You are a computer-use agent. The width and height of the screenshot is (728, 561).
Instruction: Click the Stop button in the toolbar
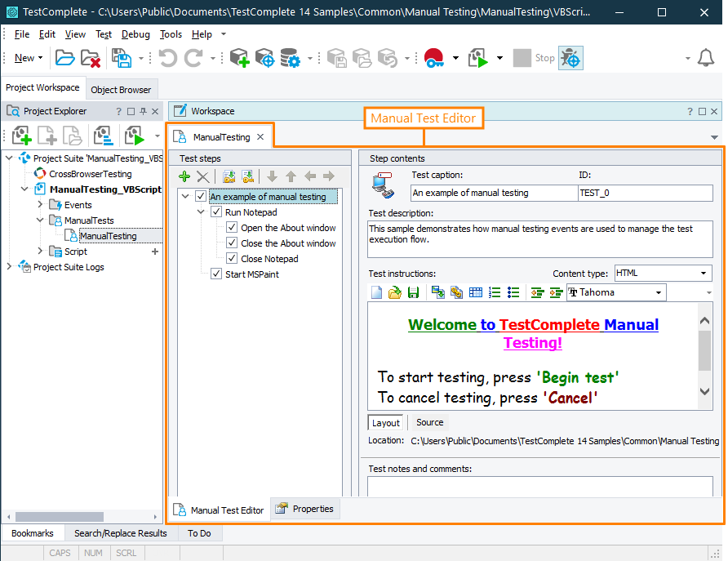(x=535, y=58)
